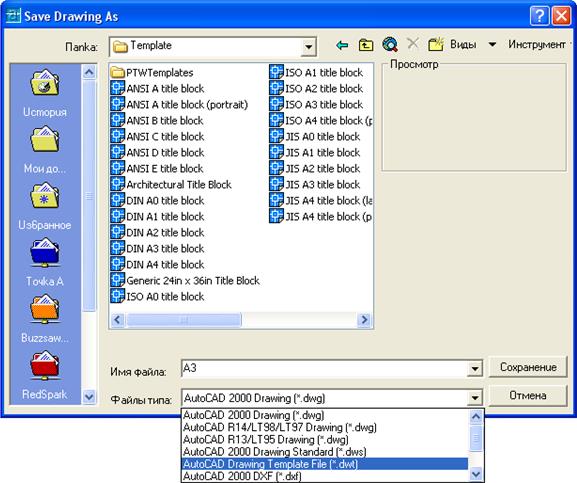This screenshot has height=483, width=577.
Task: Open the Виды dropdown arrow
Action: [492, 45]
